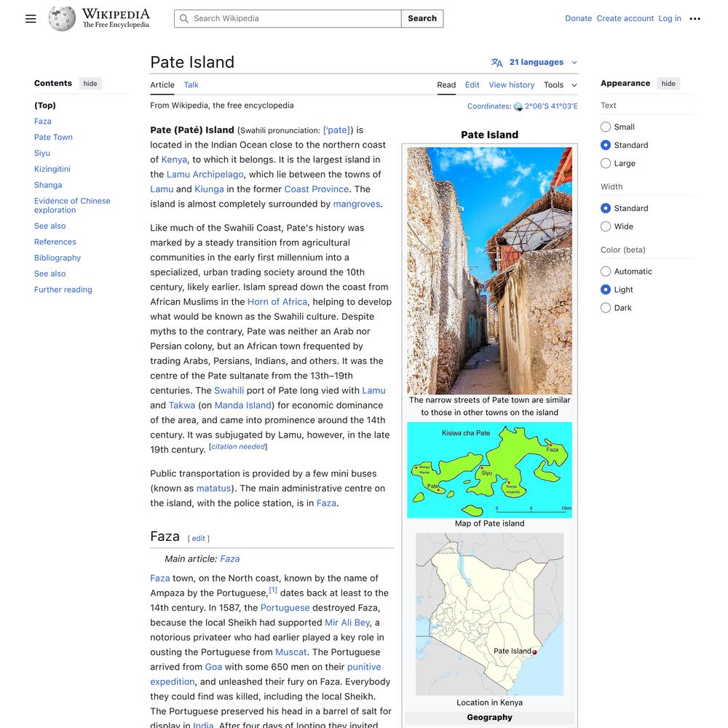Click the footnote [1] reference
Viewport: 728px width, 728px height.
(x=273, y=590)
